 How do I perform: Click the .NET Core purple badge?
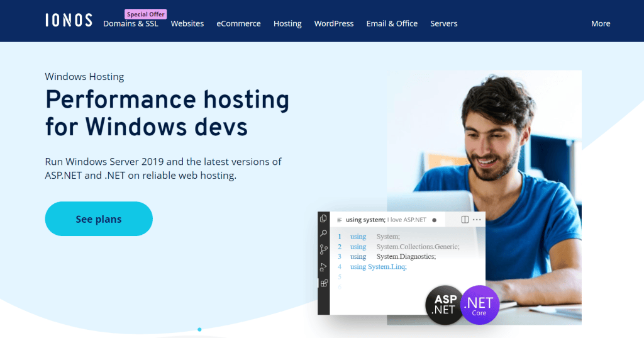tap(479, 305)
